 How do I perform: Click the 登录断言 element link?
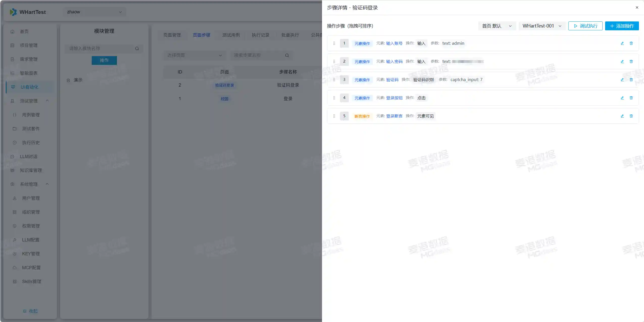[394, 116]
